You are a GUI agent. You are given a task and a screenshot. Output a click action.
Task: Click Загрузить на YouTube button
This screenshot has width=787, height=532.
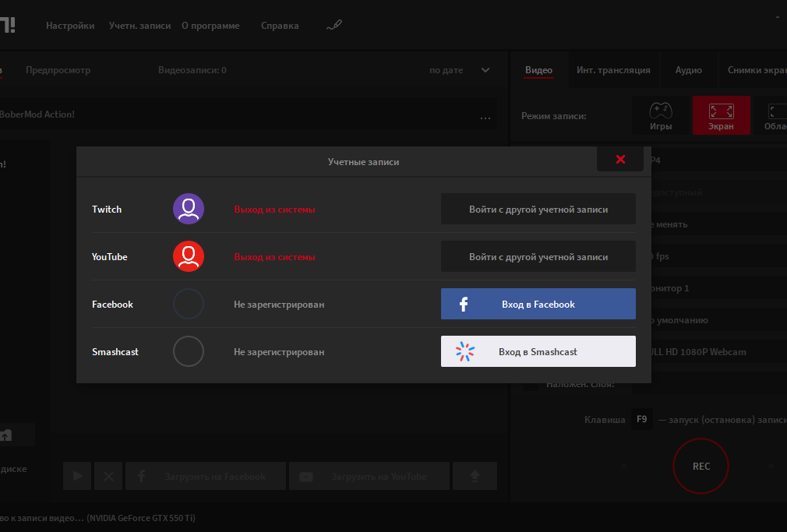click(x=369, y=476)
